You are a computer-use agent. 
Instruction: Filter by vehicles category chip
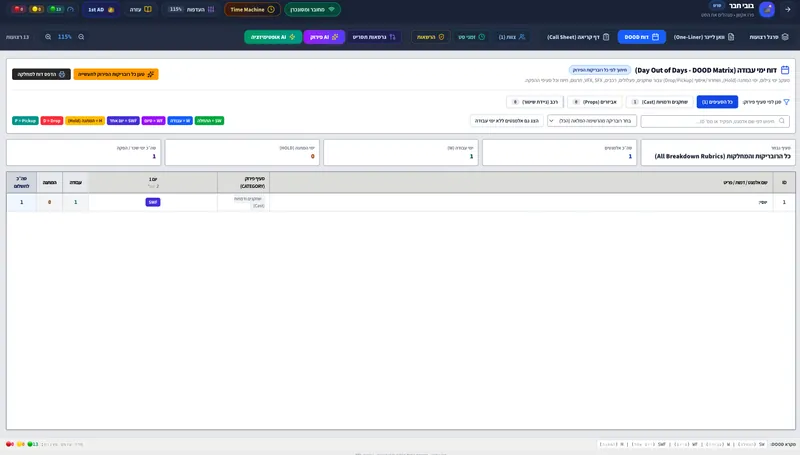(x=535, y=102)
